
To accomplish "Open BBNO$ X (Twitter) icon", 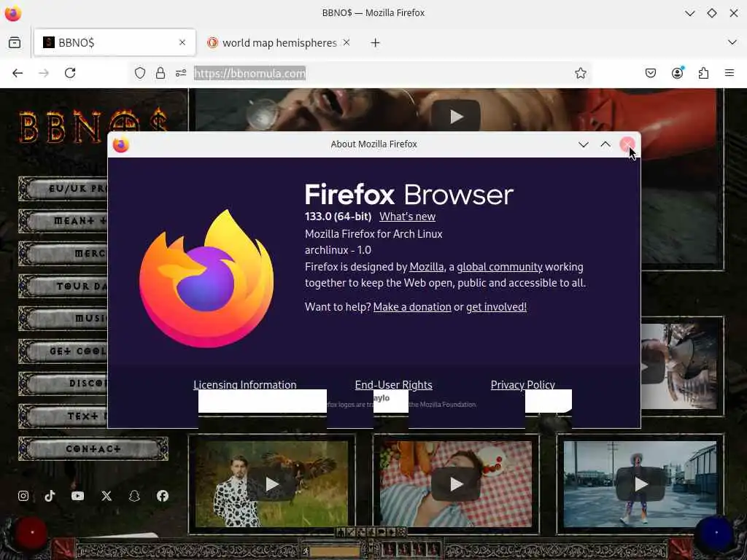I will 107,496.
